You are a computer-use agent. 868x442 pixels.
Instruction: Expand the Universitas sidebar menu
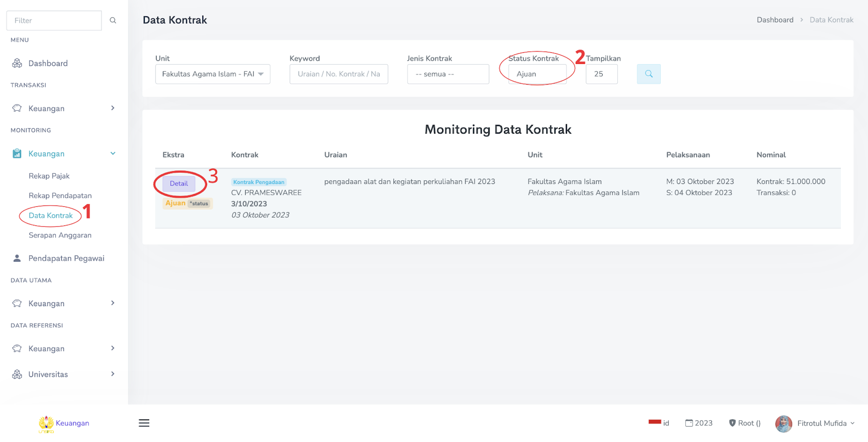click(64, 374)
